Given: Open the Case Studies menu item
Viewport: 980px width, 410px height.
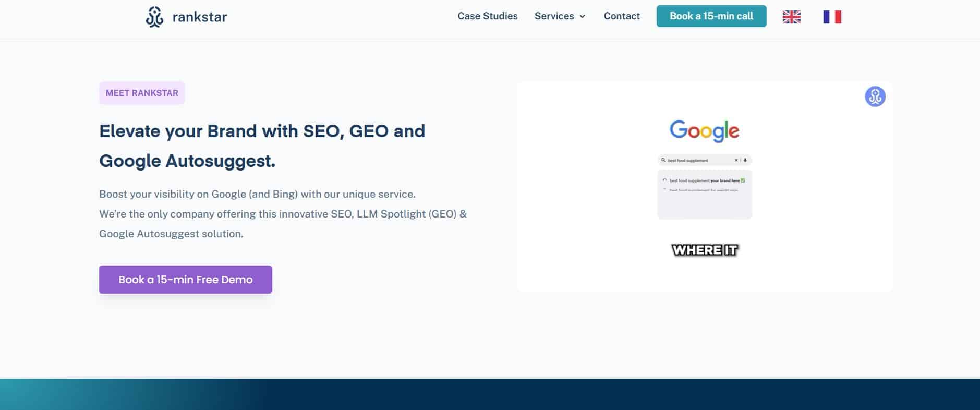Looking at the screenshot, I should tap(488, 16).
